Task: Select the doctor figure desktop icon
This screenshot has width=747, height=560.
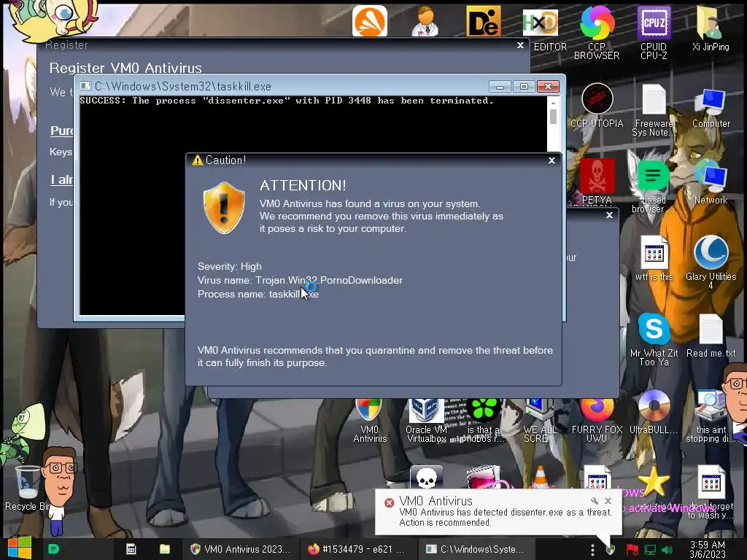Action: (x=425, y=21)
